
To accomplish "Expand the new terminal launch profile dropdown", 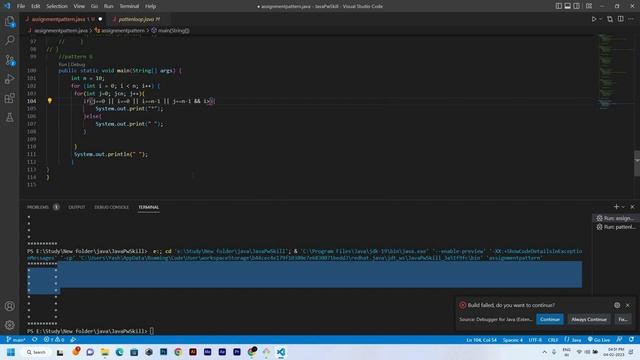I will (623, 207).
